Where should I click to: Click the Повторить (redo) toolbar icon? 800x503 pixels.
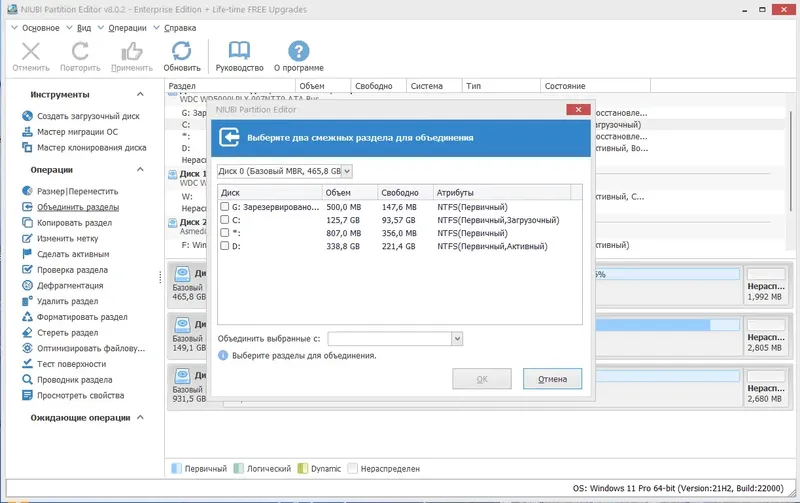tap(80, 52)
